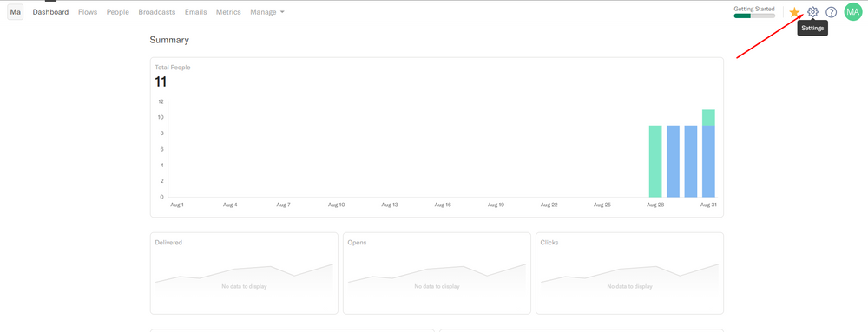Navigate to People
The width and height of the screenshot is (868, 332).
[x=118, y=12]
